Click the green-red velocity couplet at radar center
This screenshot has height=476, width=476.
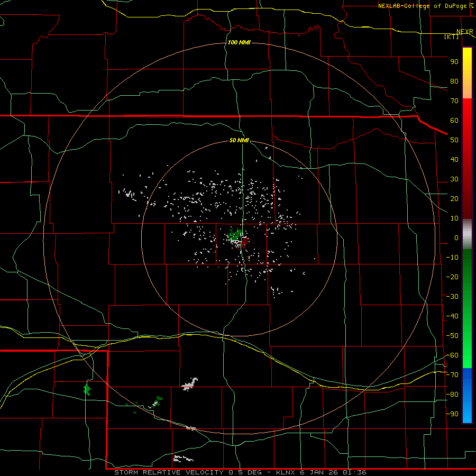point(239,239)
